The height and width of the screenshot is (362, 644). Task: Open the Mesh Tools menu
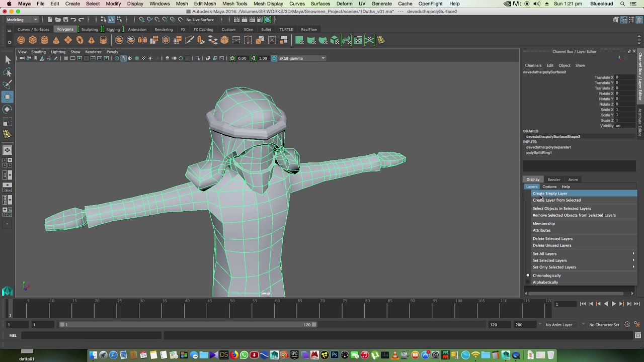pyautogui.click(x=234, y=4)
